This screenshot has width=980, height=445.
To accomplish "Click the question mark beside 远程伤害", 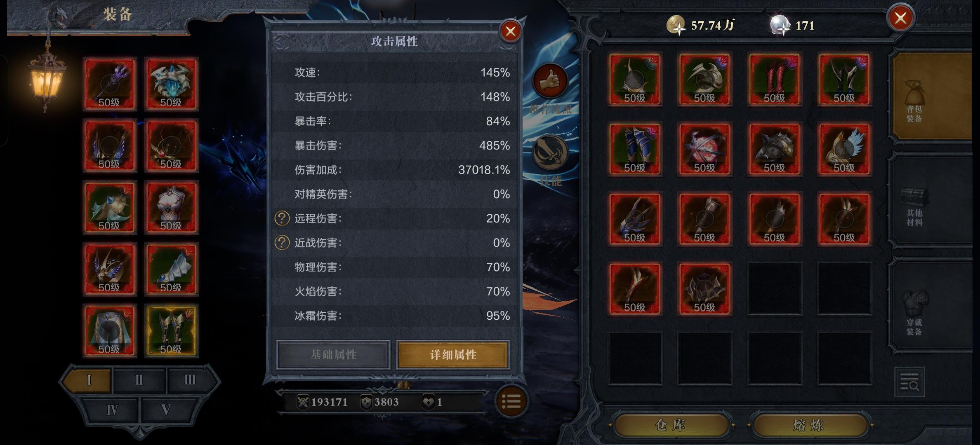I will point(282,218).
